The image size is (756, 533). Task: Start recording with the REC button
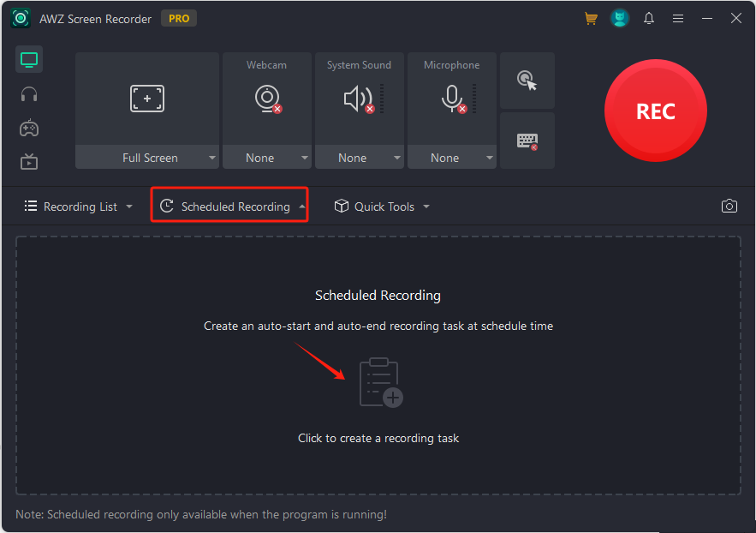pyautogui.click(x=656, y=111)
